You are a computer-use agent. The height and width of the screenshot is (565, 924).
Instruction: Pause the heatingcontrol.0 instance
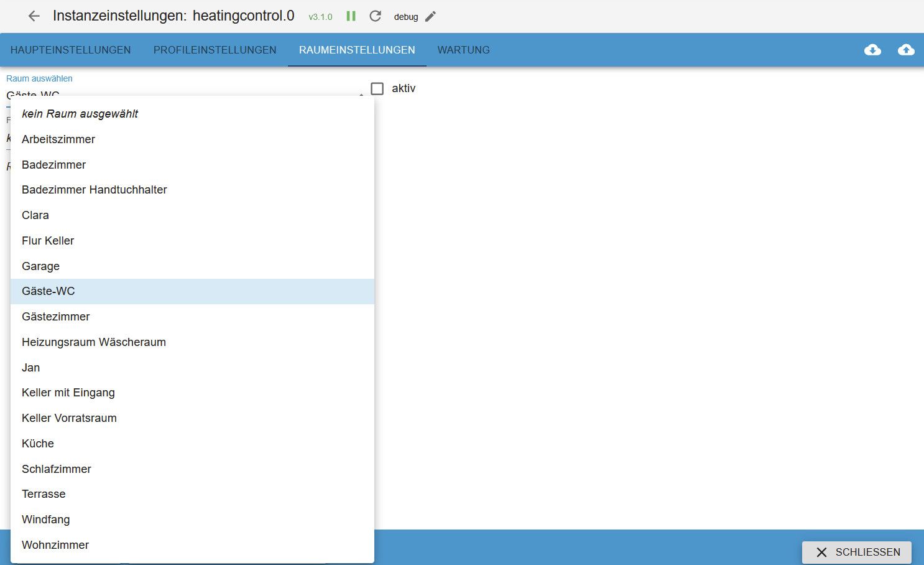[x=351, y=16]
